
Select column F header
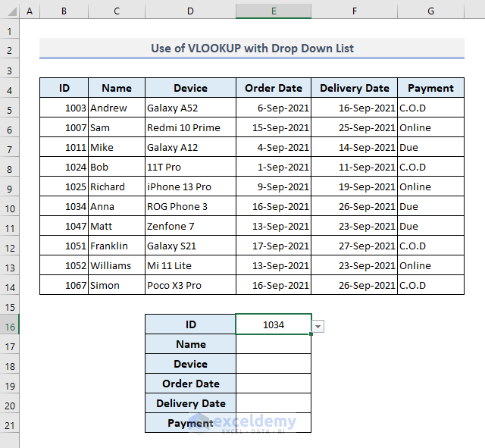(x=355, y=11)
